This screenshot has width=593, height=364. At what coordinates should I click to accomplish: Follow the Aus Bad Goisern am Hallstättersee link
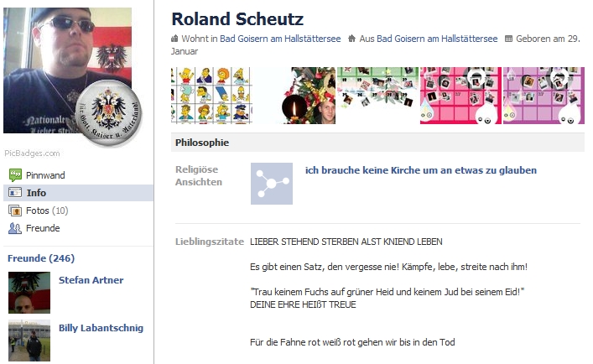(x=437, y=39)
